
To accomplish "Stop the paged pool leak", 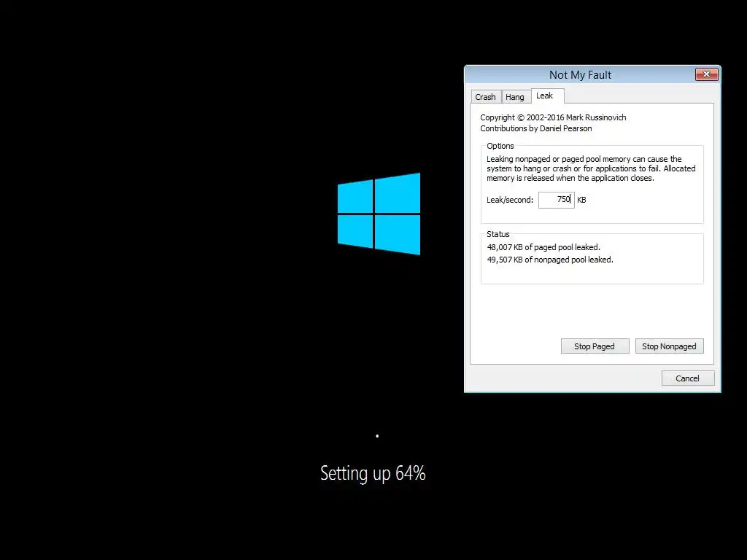I will [595, 346].
